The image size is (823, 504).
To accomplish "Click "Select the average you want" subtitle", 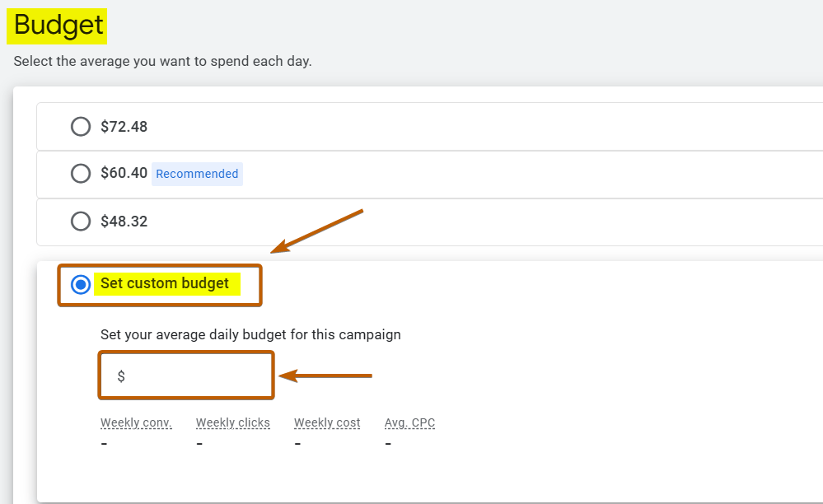I will [162, 62].
